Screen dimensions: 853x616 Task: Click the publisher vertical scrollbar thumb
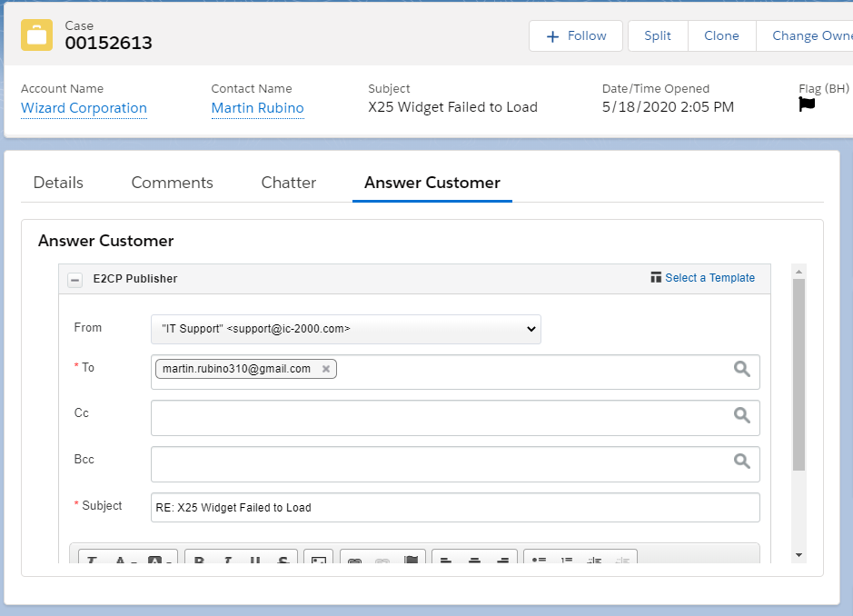[798, 375]
